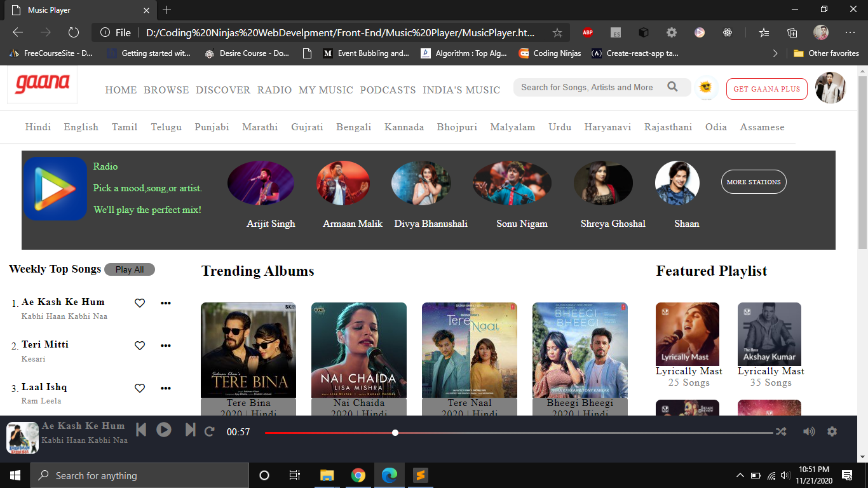Open the player settings gear

[832, 431]
